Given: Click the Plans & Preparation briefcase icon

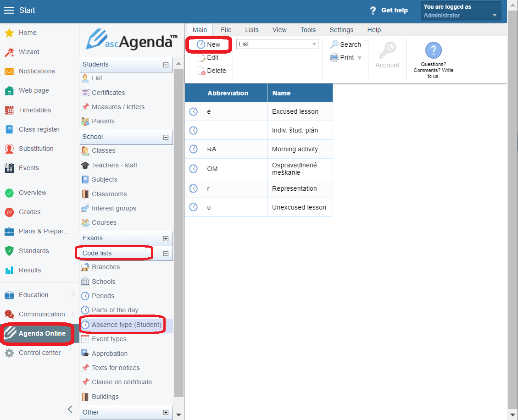Looking at the screenshot, I should (9, 232).
